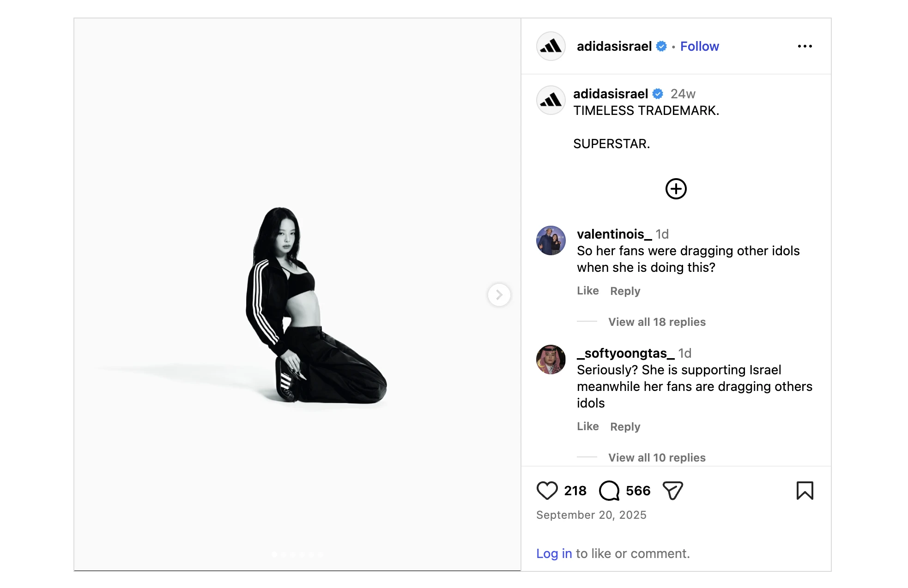Open the post options with the three-dot menu

805,46
